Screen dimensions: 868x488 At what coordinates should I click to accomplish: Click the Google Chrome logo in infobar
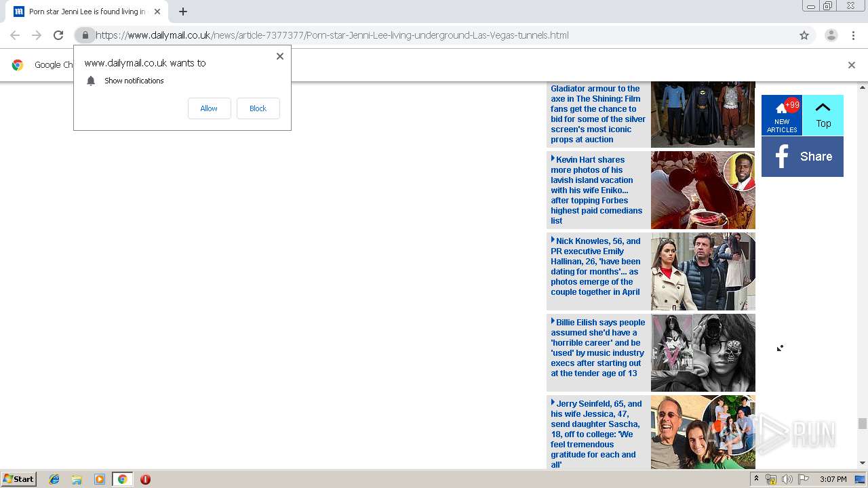[x=18, y=65]
